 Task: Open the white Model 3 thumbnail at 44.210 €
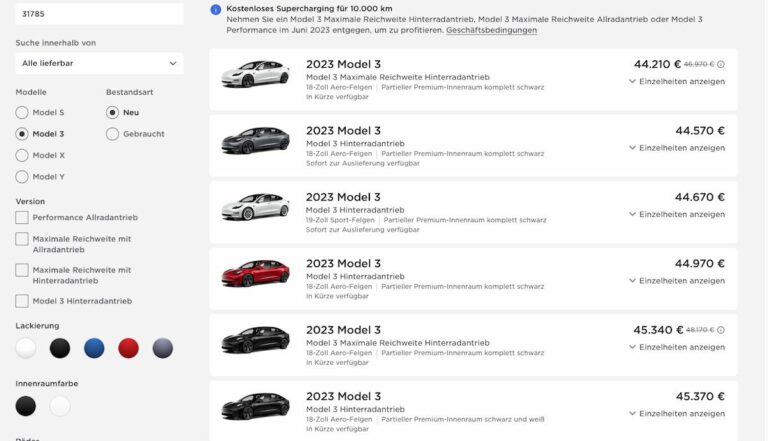[255, 74]
